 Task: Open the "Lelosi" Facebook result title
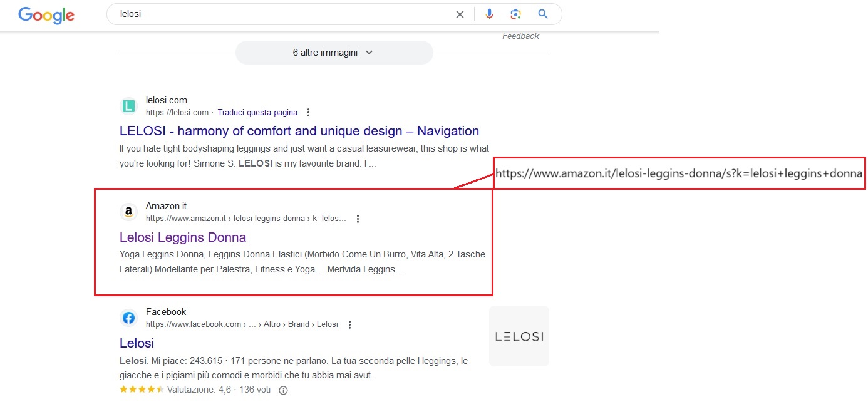(x=137, y=343)
